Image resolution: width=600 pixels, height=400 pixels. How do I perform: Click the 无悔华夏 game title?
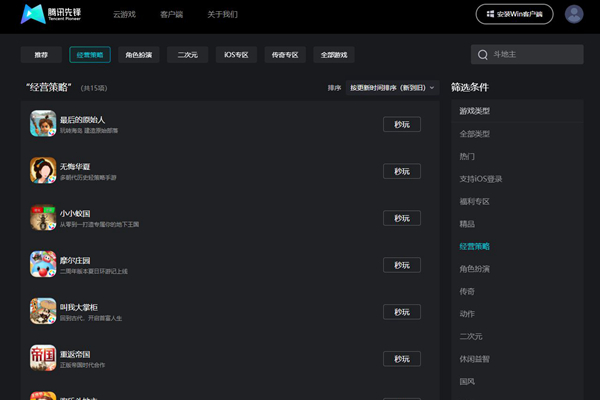[x=75, y=167]
